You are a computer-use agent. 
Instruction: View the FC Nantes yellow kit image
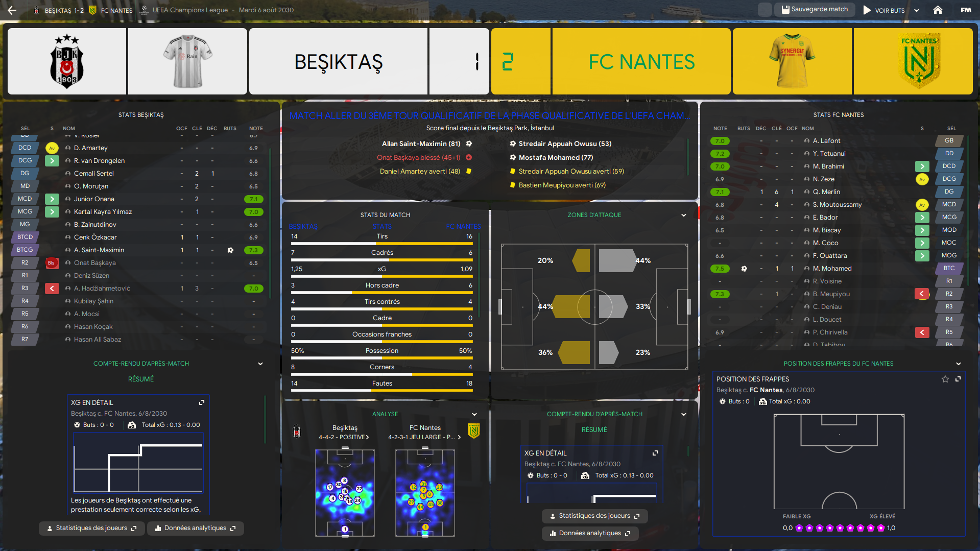[792, 61]
